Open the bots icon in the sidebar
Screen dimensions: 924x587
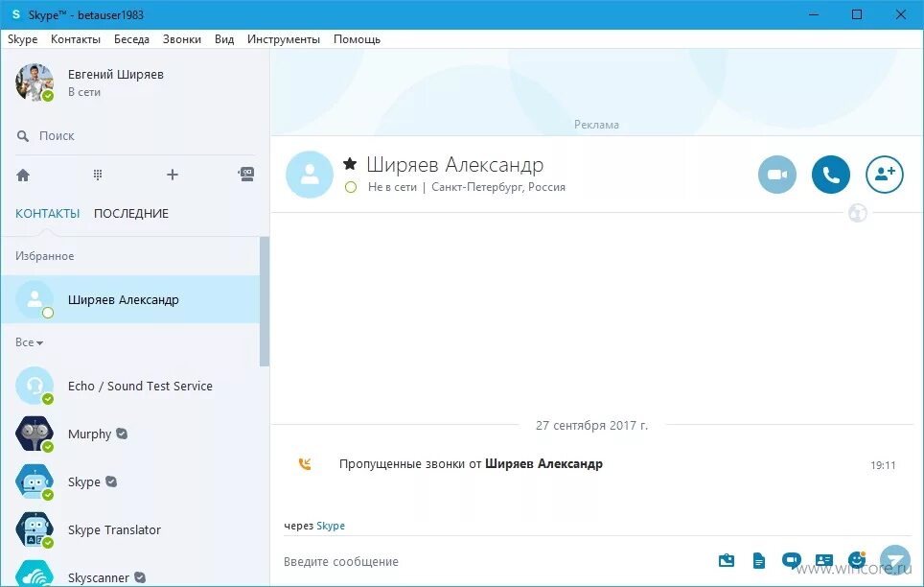pos(246,174)
